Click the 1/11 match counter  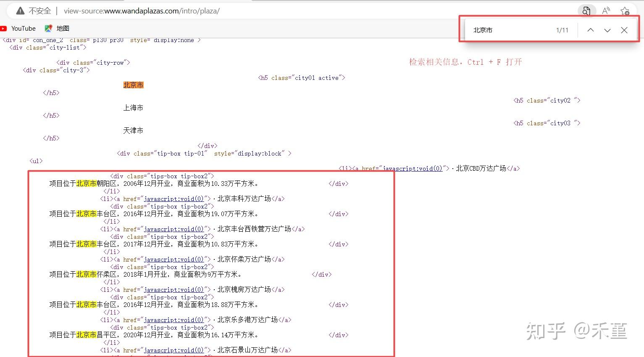(x=562, y=30)
